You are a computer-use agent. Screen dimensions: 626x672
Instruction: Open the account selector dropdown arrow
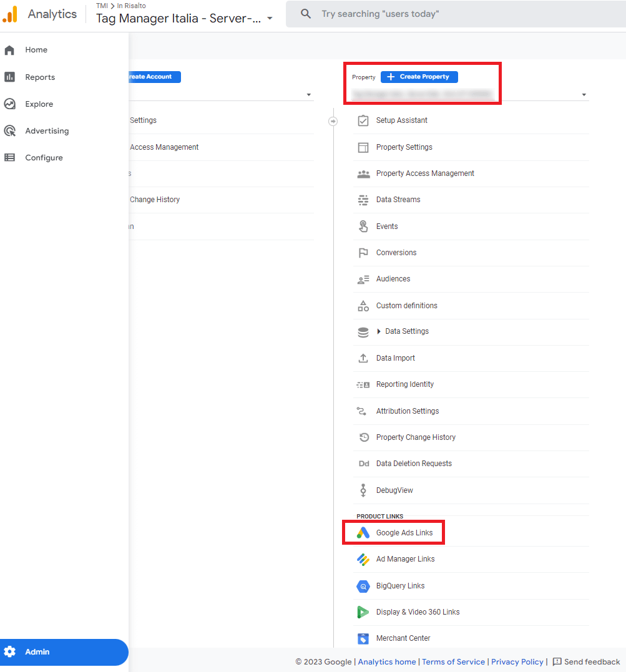(x=309, y=95)
